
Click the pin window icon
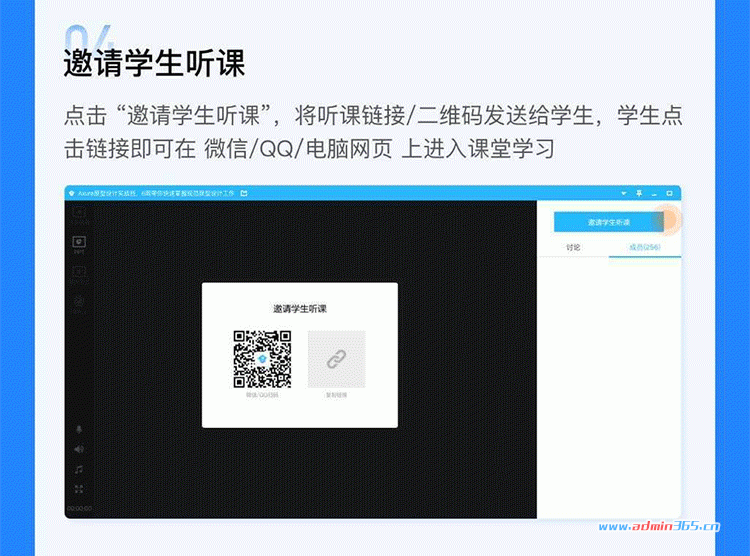[639, 193]
